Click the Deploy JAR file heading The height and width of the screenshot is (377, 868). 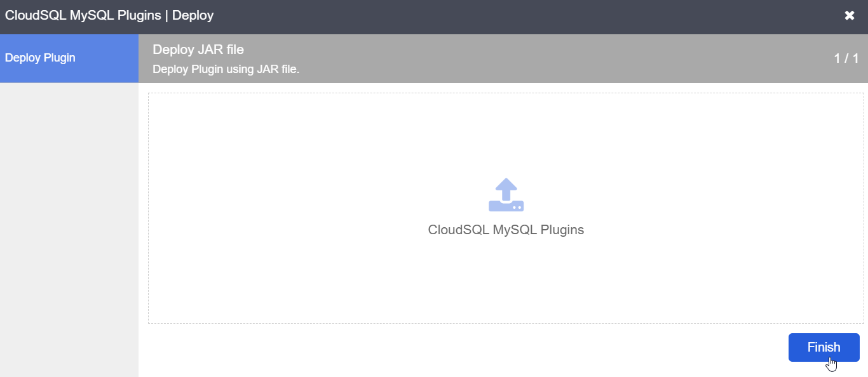tap(198, 50)
